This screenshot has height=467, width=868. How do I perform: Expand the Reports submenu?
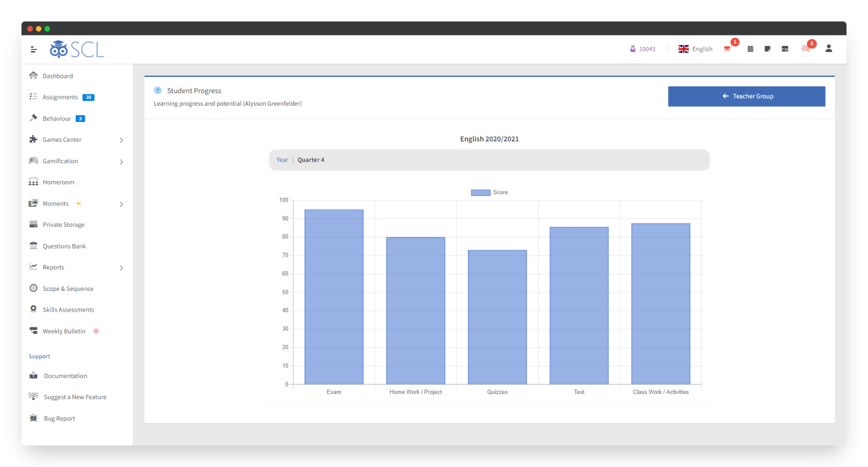[54, 267]
